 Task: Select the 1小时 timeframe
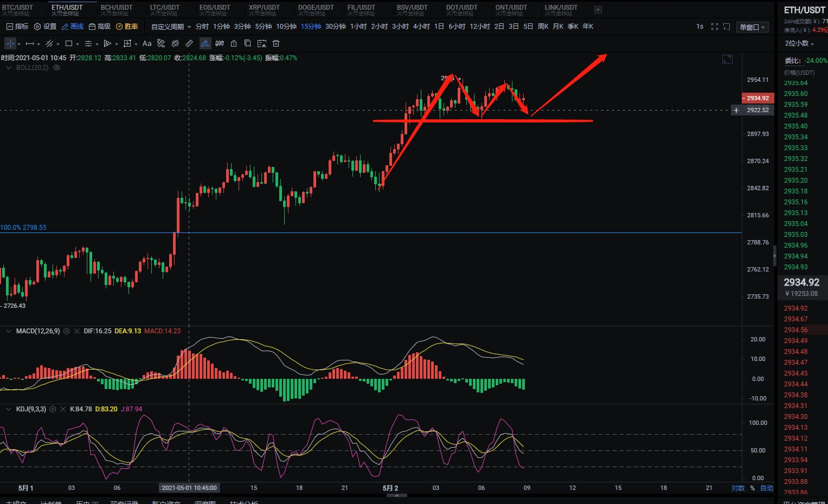[x=358, y=27]
